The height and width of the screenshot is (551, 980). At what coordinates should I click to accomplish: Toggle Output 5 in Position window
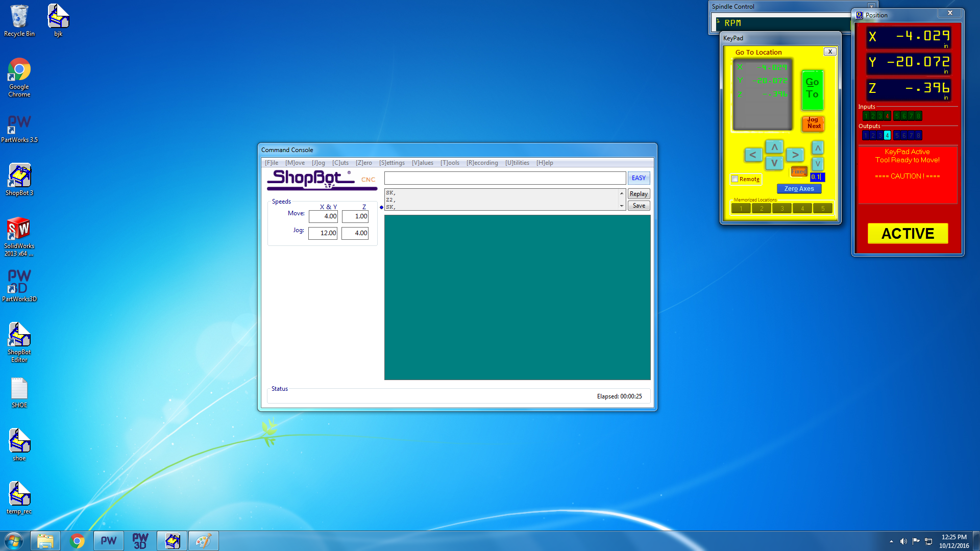coord(897,135)
